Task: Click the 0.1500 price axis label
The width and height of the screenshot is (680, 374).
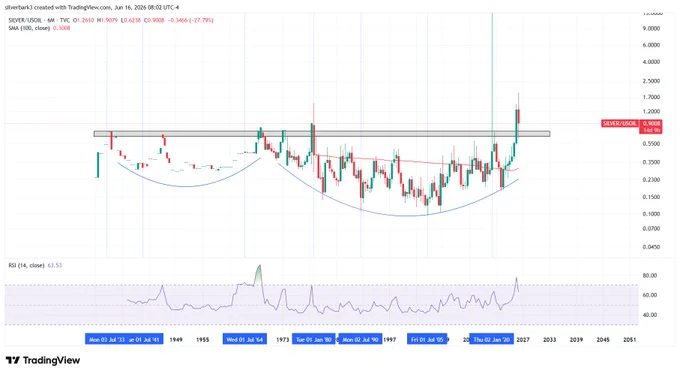Action: (x=651, y=197)
